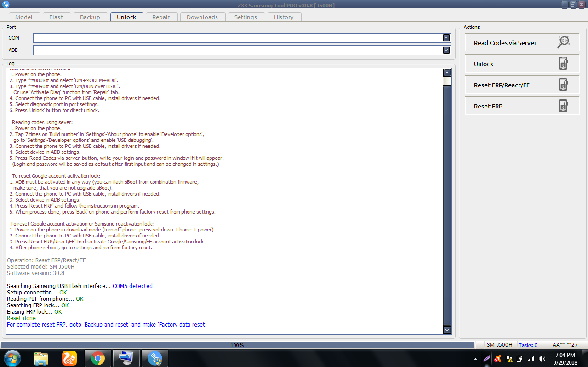Viewport: 588px width, 367px height.
Task: Open Google Chrome from taskbar
Action: (97, 358)
